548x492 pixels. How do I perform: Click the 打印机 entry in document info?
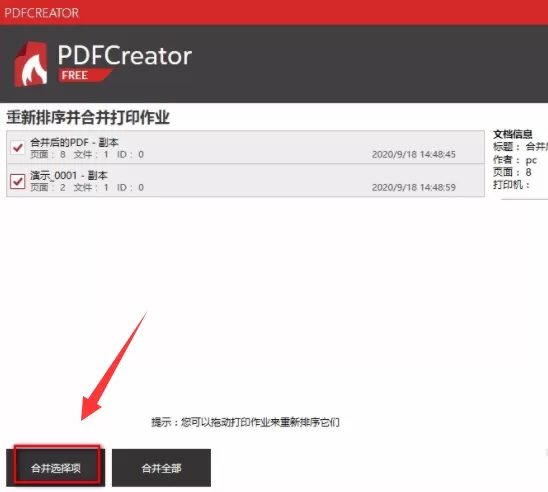(x=511, y=185)
